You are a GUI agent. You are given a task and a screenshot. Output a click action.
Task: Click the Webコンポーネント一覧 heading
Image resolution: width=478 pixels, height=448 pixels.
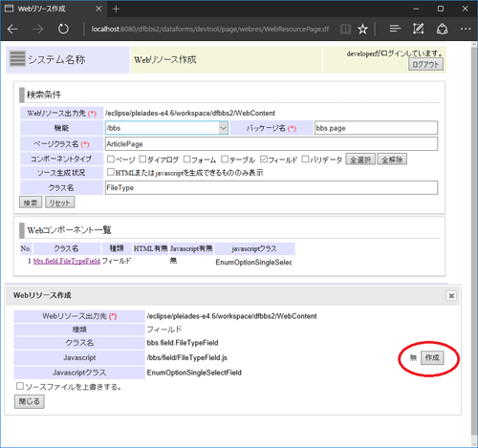click(x=69, y=230)
